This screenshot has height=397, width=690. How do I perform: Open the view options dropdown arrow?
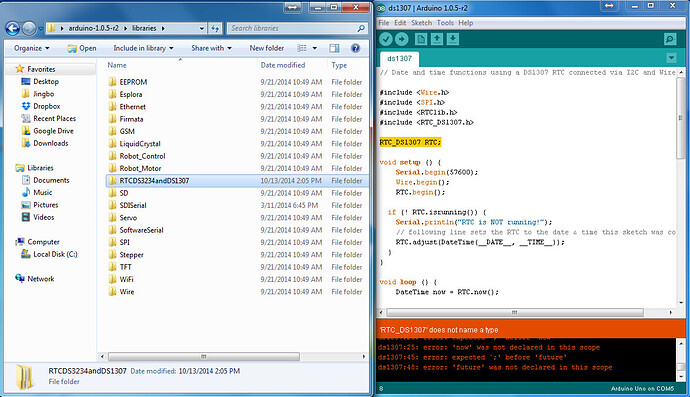(x=315, y=48)
